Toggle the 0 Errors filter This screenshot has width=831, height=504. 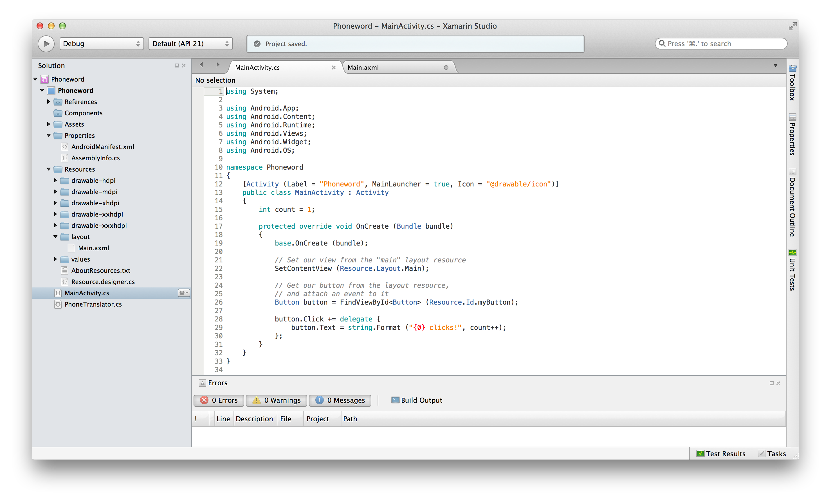(x=219, y=400)
